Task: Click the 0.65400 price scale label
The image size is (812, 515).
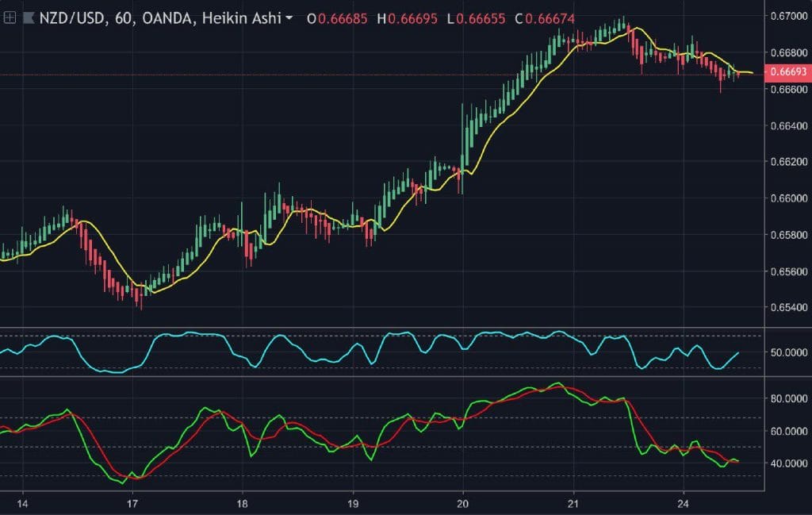Action: [x=789, y=307]
